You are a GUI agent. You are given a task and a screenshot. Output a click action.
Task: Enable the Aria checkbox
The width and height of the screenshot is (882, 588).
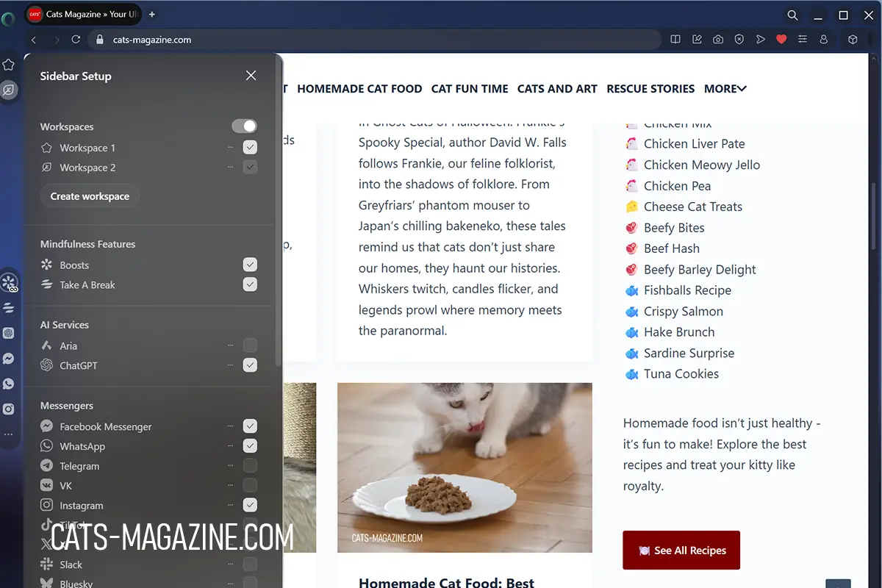[250, 345]
